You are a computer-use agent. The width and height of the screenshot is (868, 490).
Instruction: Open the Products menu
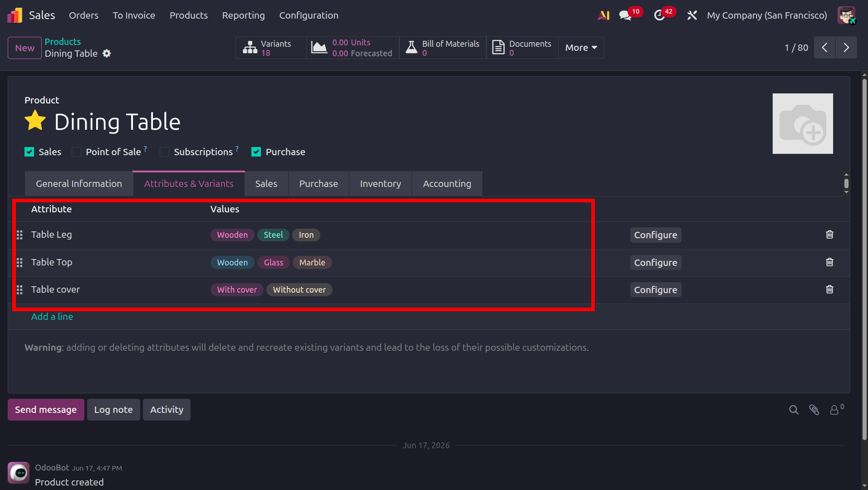[x=189, y=15]
